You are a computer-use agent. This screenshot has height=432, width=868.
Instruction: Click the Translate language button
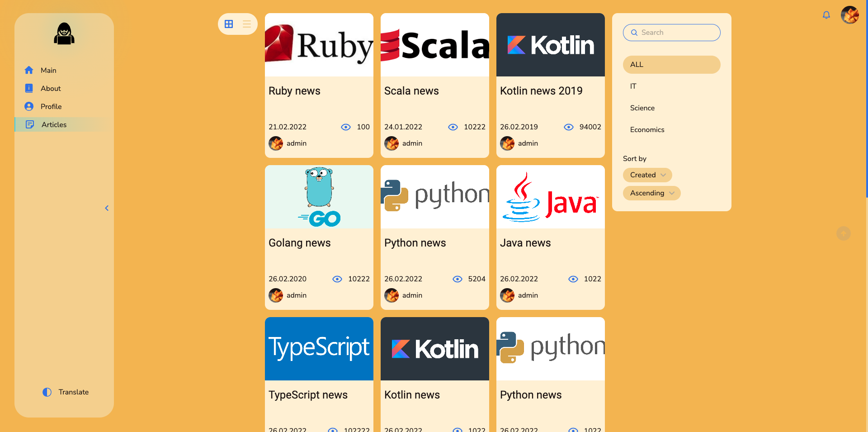[74, 392]
